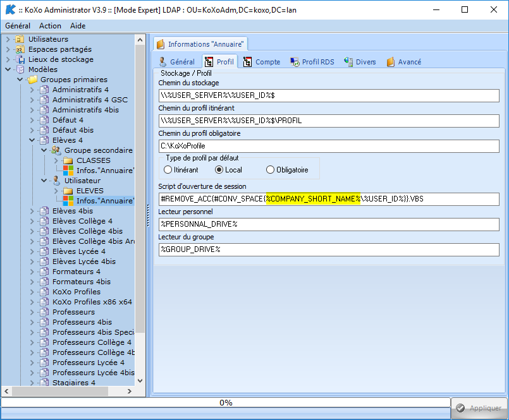Click the Chemin du profil itinérant field
Image resolution: width=509 pixels, height=420 pixels.
(x=329, y=121)
